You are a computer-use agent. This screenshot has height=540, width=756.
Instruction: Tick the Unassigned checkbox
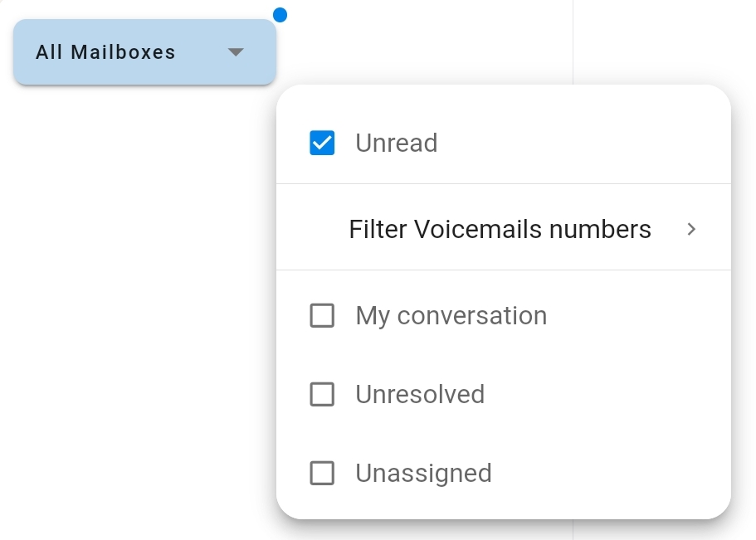point(322,473)
